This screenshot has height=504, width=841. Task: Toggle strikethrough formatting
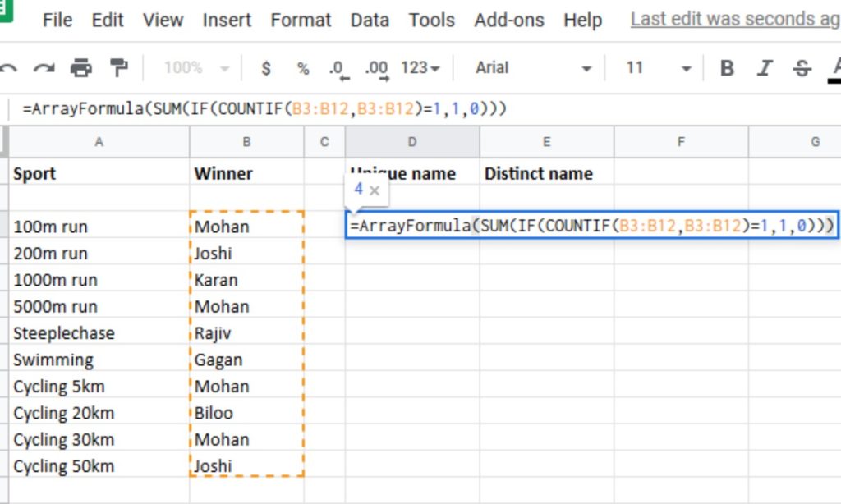(x=802, y=68)
